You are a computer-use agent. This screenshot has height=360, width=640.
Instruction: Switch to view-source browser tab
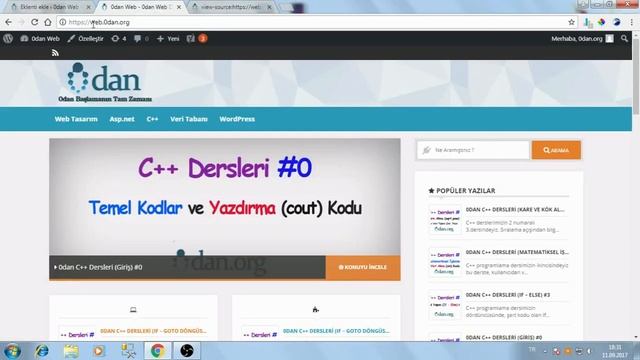[231, 7]
